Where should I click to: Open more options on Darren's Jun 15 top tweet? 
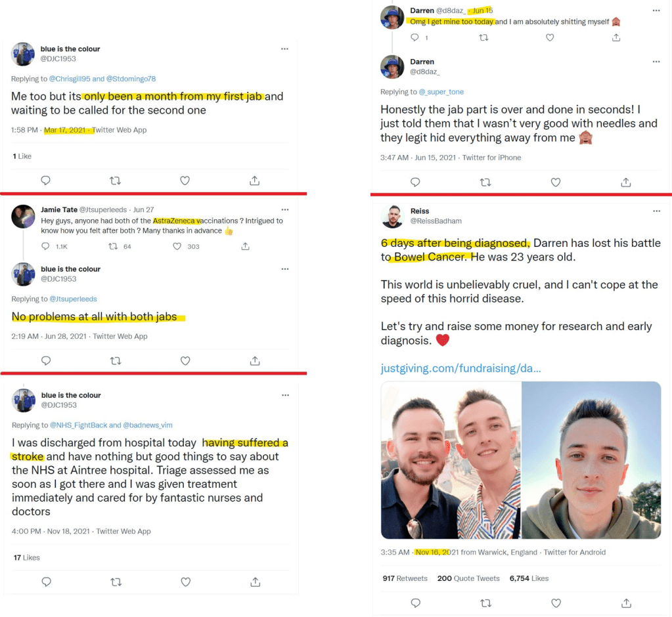pos(656,11)
